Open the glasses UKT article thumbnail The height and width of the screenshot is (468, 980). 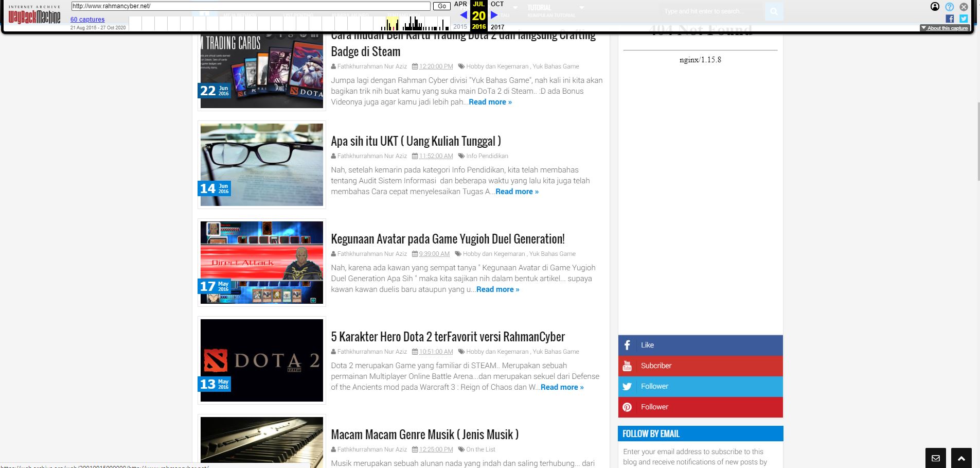click(262, 165)
